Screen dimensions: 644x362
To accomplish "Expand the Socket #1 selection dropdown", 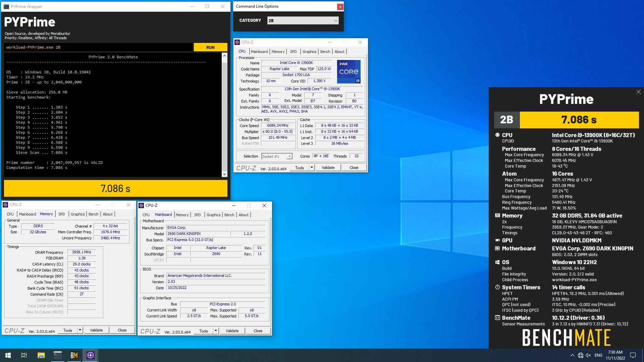I will [x=289, y=157].
